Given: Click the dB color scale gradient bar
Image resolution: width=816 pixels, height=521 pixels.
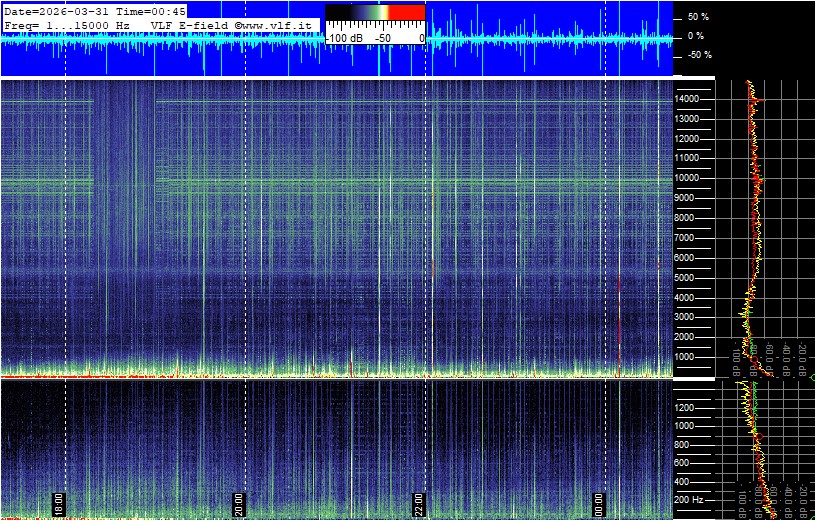Looking at the screenshot, I should (375, 12).
